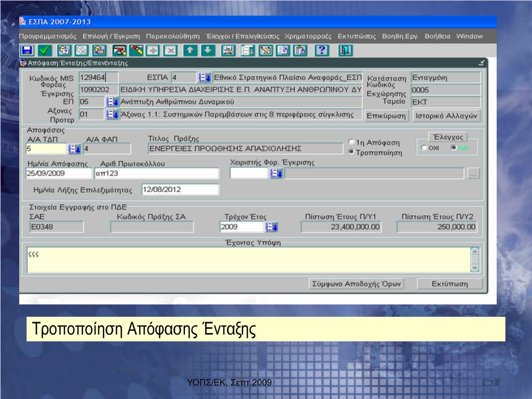Open list of values for Τρέχον Έτος
This screenshot has height=399, width=532.
[x=271, y=227]
